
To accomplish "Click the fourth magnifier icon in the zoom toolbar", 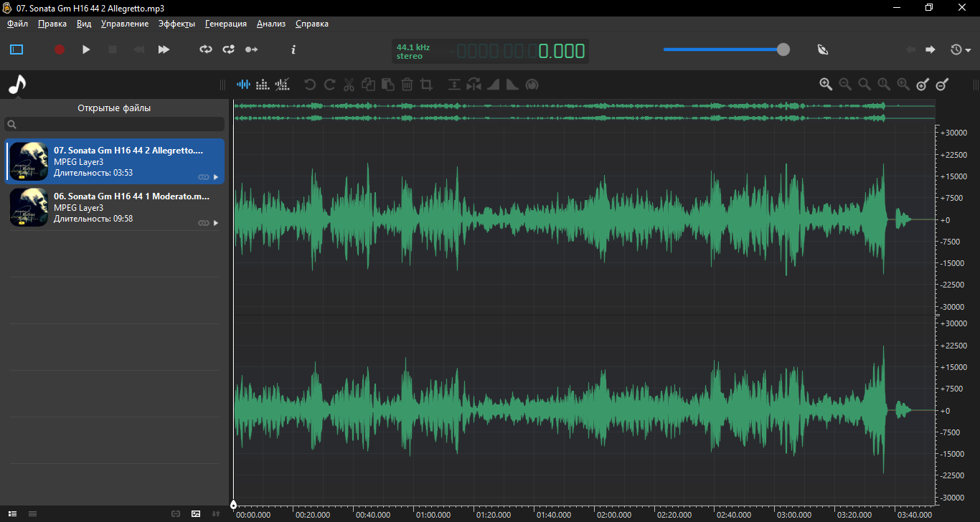I will click(884, 85).
